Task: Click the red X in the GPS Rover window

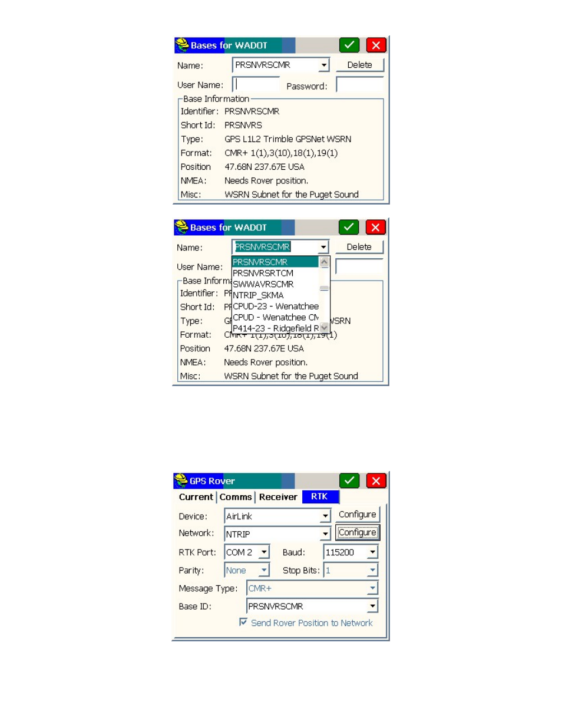Action: (376, 480)
